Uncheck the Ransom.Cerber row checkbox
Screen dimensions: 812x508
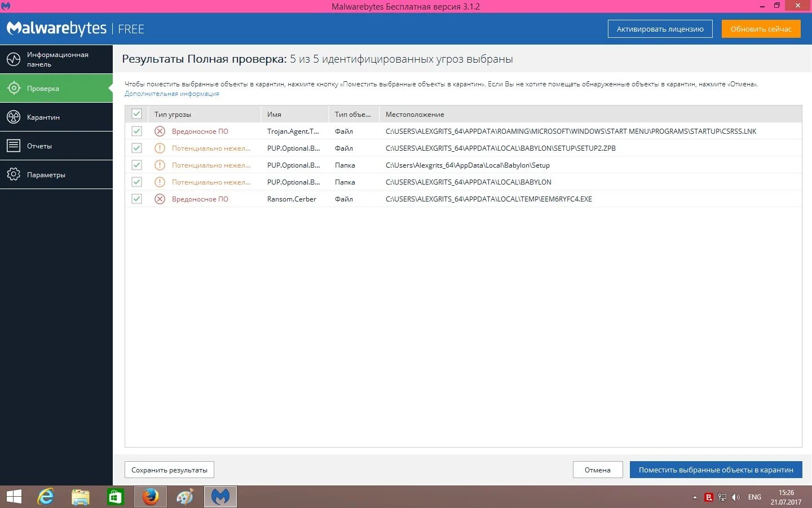coord(136,199)
